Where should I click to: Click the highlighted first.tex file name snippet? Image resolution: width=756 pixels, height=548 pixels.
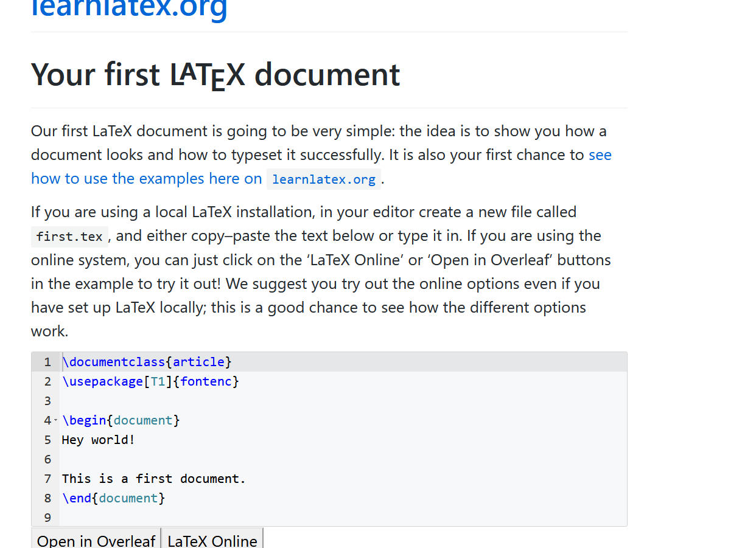69,236
